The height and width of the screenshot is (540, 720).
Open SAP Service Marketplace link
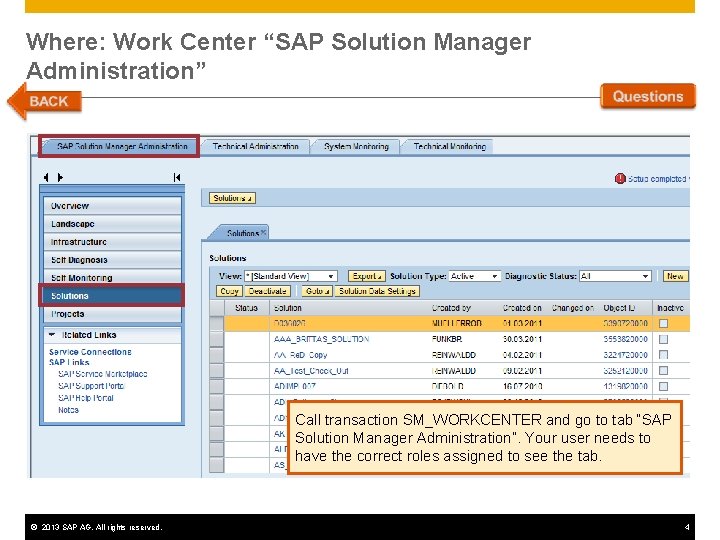click(102, 374)
